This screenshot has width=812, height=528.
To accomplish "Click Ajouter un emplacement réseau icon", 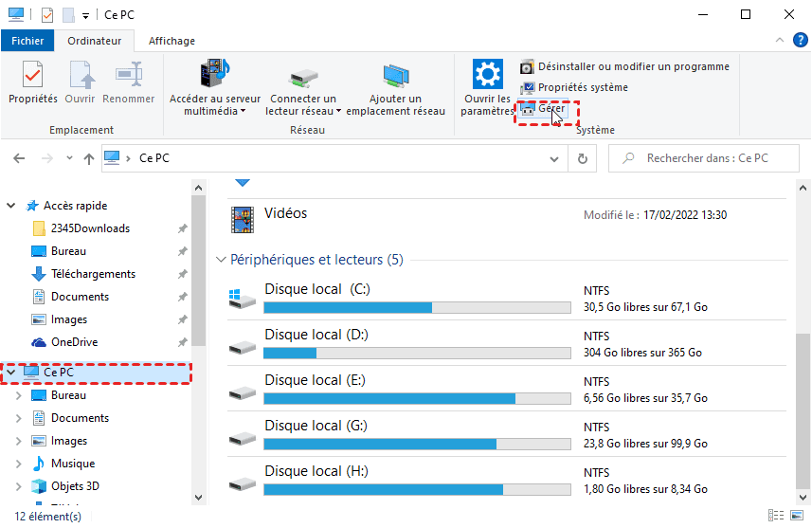I will (x=395, y=75).
